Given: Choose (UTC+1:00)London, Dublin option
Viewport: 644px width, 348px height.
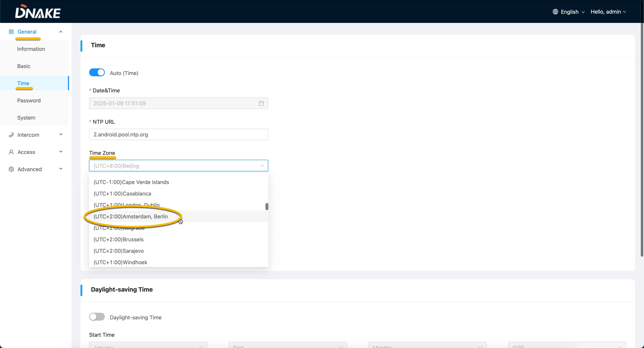Looking at the screenshot, I should (179, 205).
